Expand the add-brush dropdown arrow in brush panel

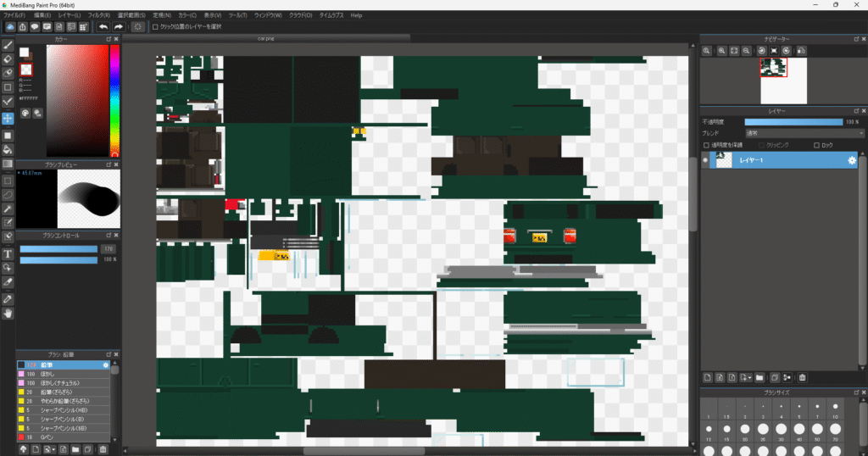pos(54,448)
